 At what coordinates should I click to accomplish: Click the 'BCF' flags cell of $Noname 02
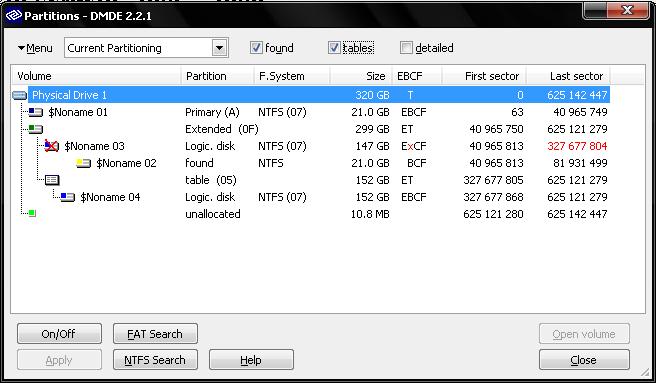(x=417, y=163)
